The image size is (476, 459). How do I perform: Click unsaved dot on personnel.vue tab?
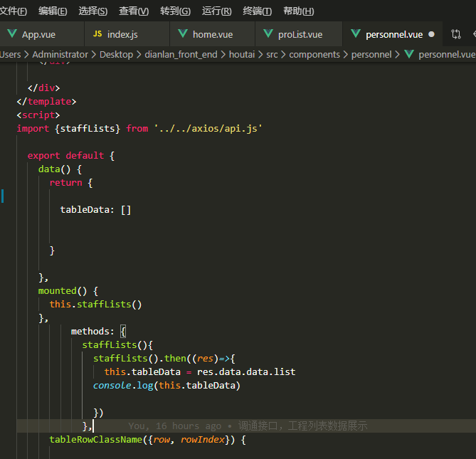tap(431, 34)
